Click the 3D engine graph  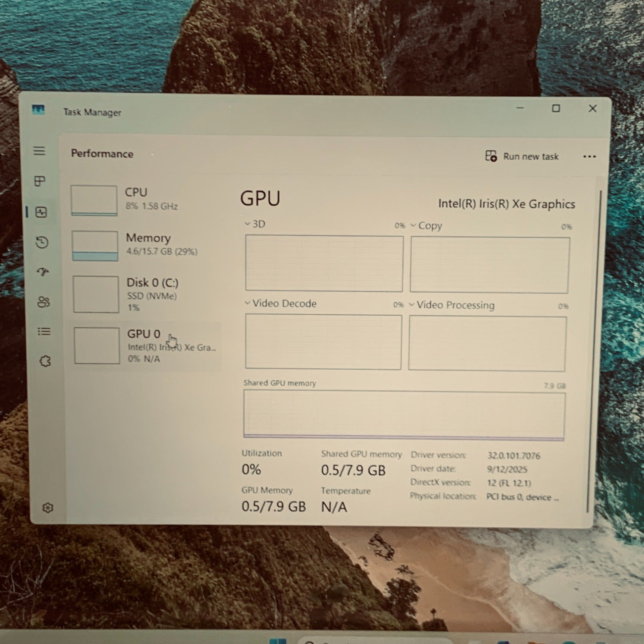point(324,264)
